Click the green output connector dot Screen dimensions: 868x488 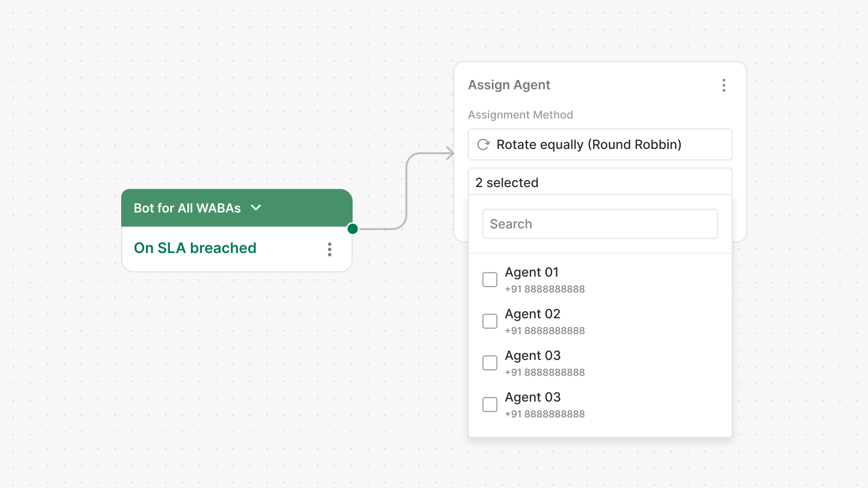click(353, 229)
